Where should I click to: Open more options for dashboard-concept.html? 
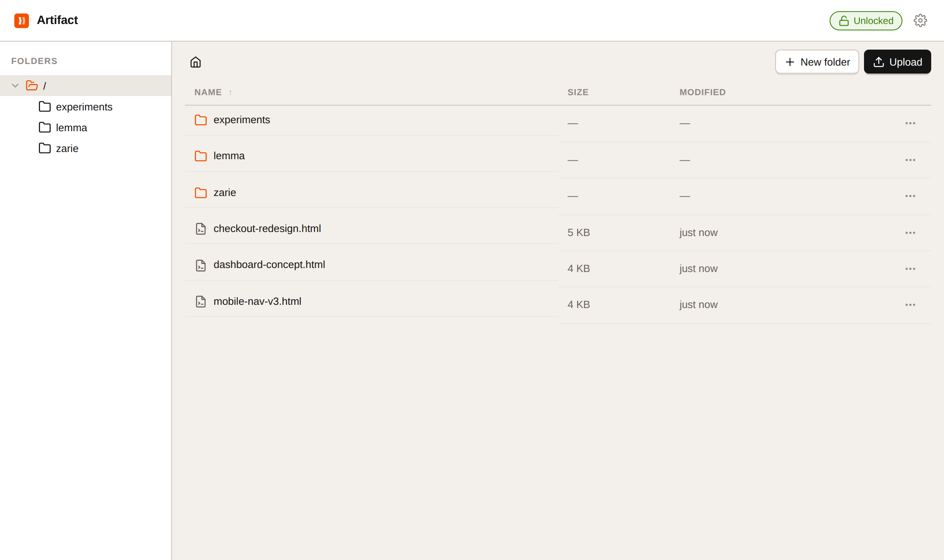[910, 269]
